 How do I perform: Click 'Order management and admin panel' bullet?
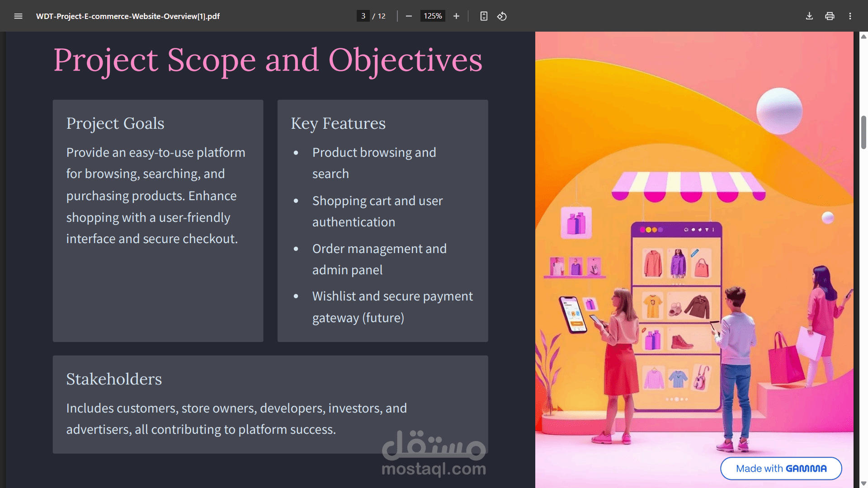pos(379,259)
